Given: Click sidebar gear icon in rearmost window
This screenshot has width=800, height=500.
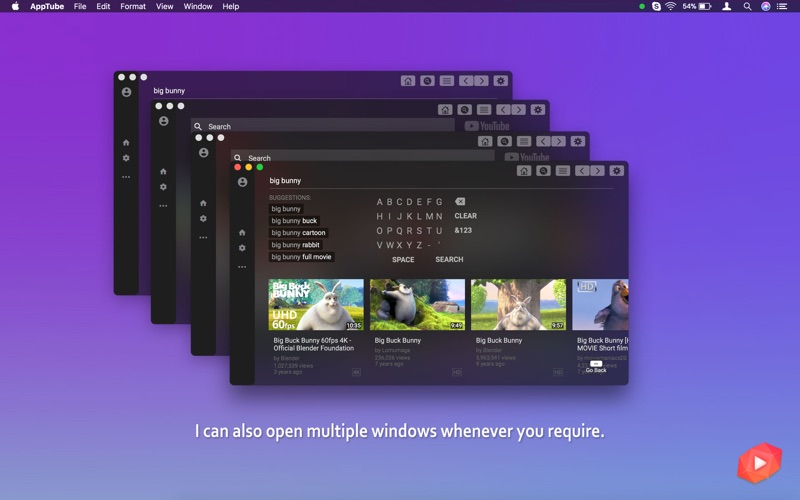Looking at the screenshot, I should tap(126, 158).
